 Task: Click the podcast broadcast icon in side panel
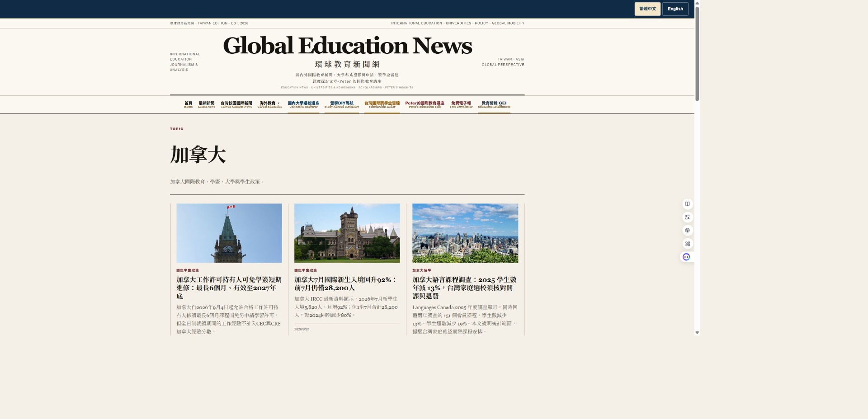coord(687,230)
